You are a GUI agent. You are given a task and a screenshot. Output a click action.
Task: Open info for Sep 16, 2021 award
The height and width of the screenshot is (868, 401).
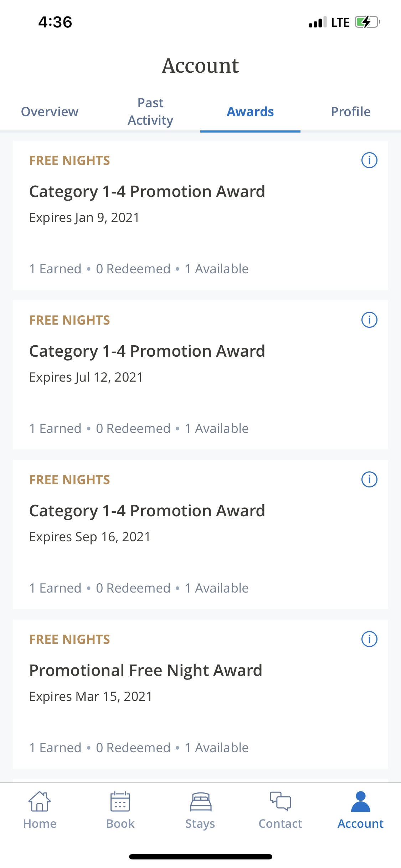coord(369,480)
